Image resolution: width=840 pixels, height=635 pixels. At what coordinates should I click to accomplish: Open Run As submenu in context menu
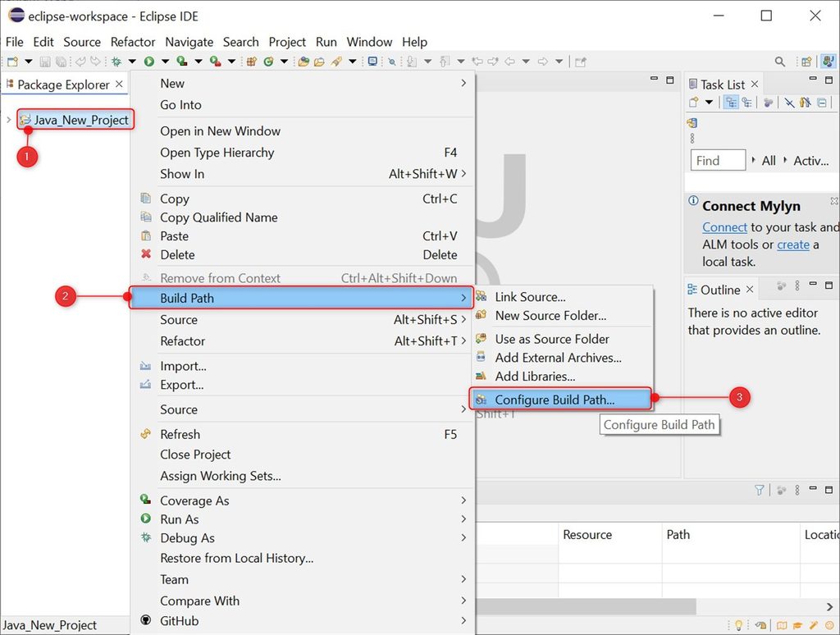point(302,519)
